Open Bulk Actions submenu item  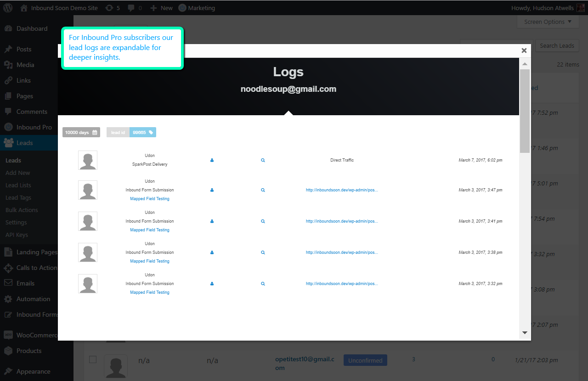22,210
